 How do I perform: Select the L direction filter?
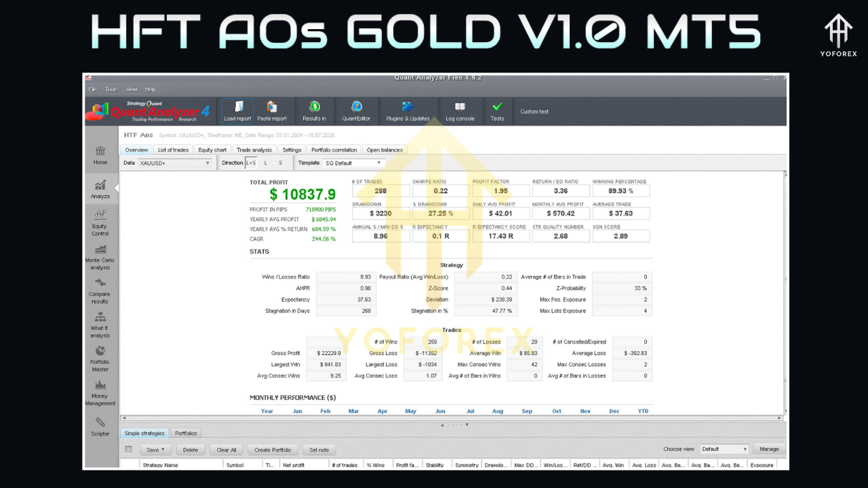click(265, 163)
